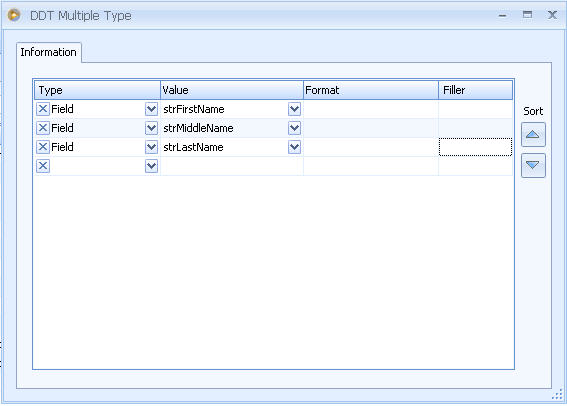Click Format cell of strMiddleName row

pyautogui.click(x=371, y=128)
